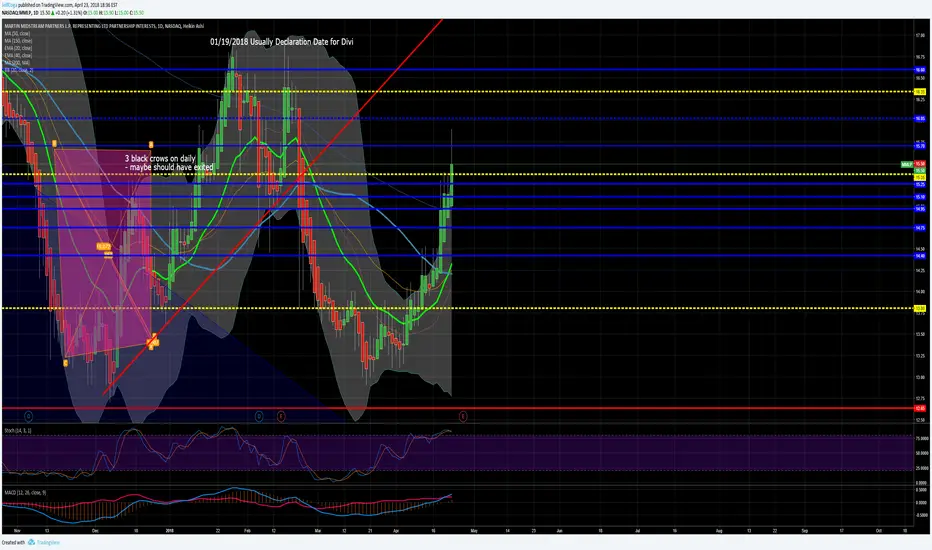Select the Stoch (14, 3, 1) pane label
Viewport: 932px width, 550px height.
pos(18,430)
